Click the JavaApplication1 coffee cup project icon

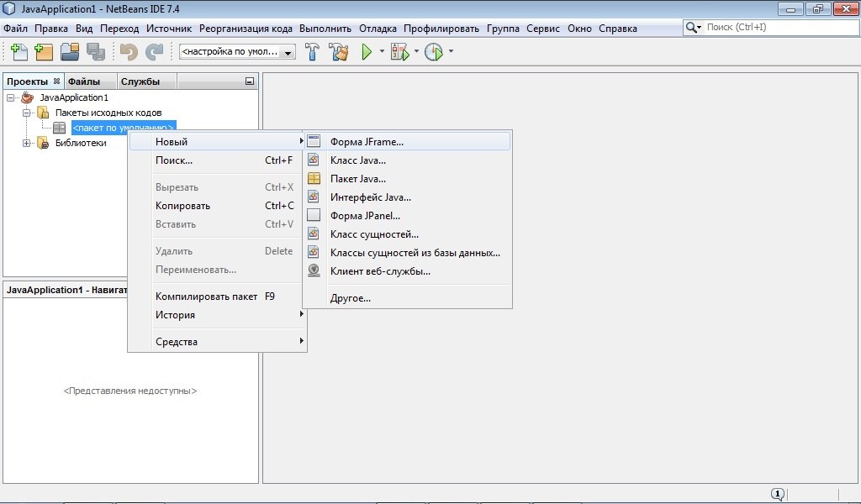click(28, 97)
